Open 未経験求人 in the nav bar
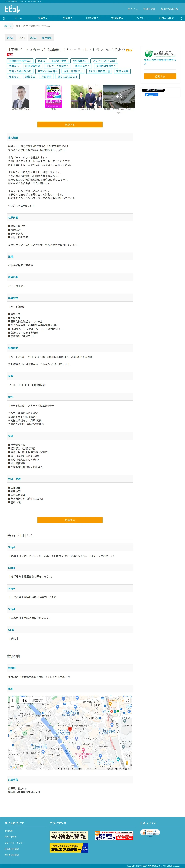 coord(117,18)
